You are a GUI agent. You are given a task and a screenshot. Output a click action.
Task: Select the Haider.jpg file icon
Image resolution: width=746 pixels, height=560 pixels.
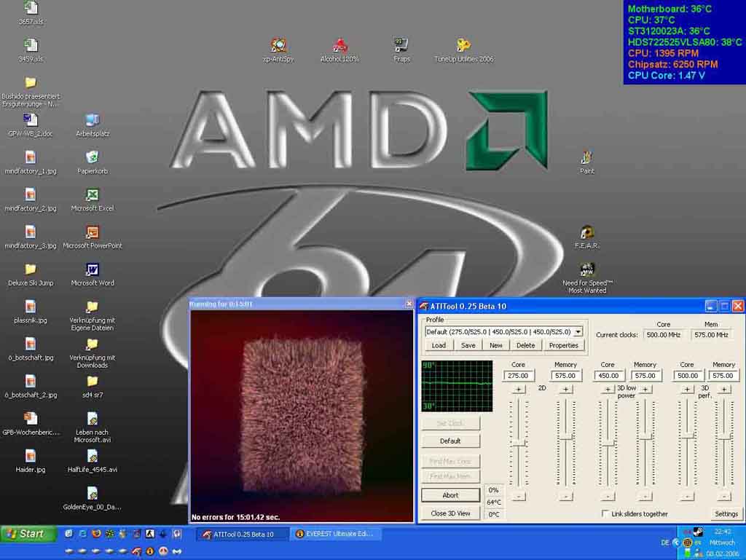click(x=31, y=456)
